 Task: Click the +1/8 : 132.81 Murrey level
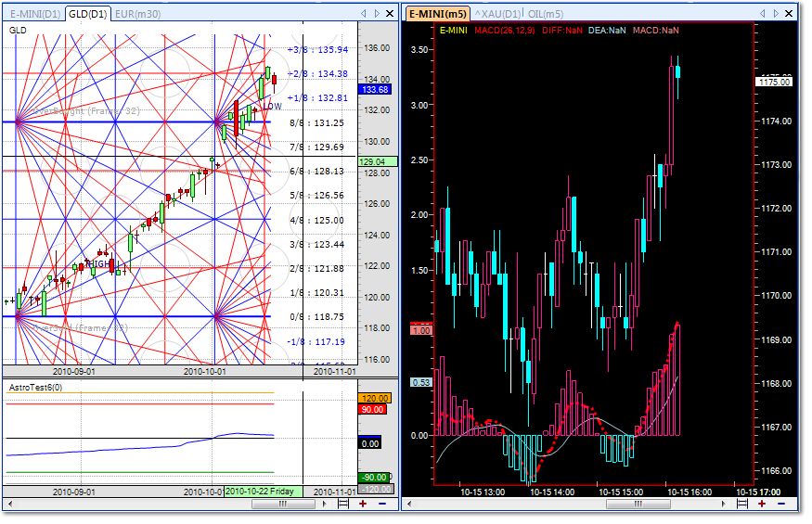[317, 98]
